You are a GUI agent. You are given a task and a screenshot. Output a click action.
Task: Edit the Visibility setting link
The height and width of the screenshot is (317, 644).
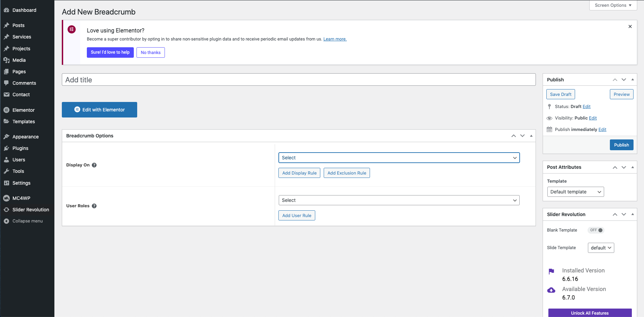coord(593,118)
